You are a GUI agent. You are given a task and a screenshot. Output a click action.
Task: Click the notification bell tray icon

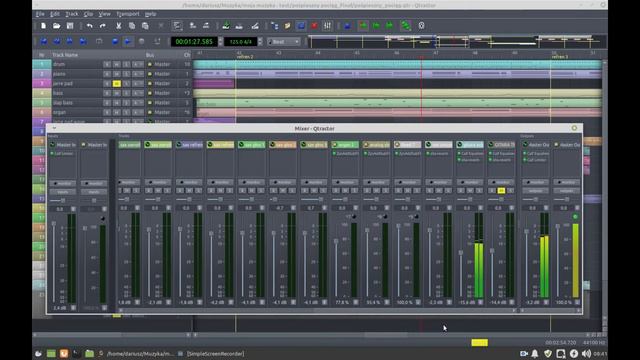[x=535, y=353]
